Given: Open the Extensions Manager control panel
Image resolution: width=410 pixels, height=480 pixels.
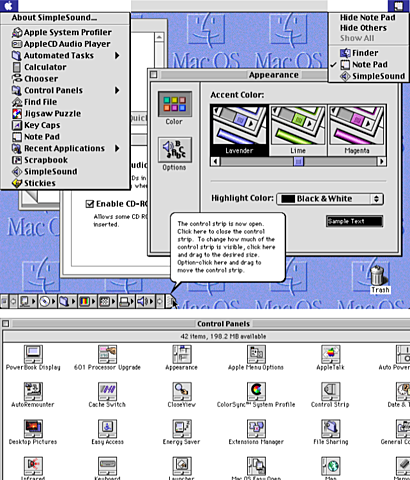Looking at the screenshot, I should (256, 429).
